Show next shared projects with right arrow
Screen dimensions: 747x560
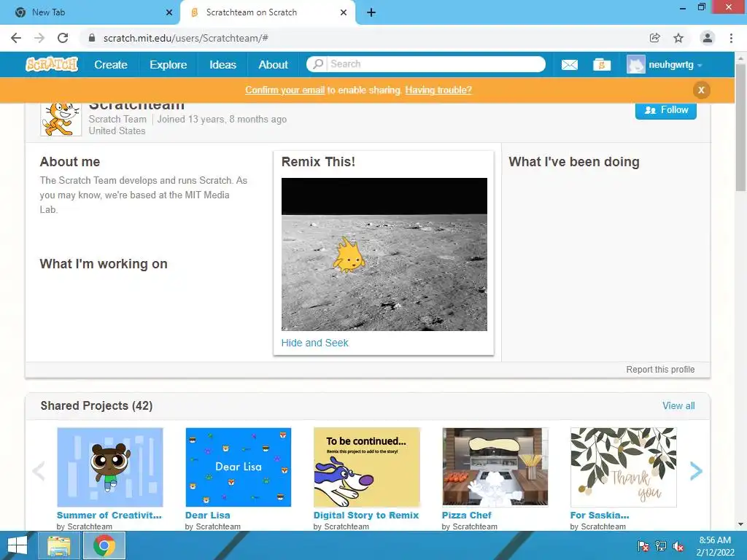tap(696, 471)
